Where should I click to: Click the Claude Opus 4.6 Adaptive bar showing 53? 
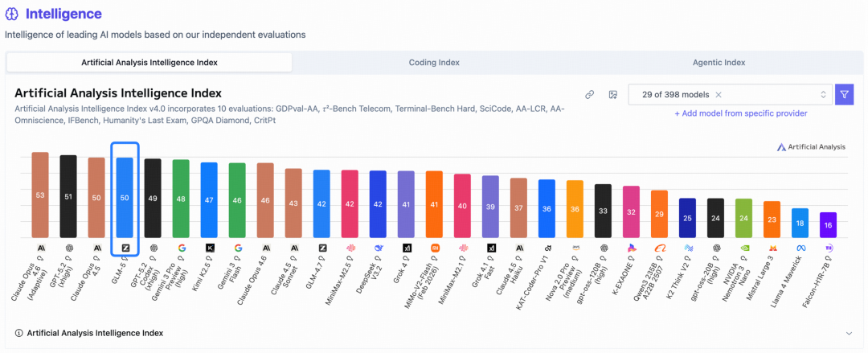40,195
